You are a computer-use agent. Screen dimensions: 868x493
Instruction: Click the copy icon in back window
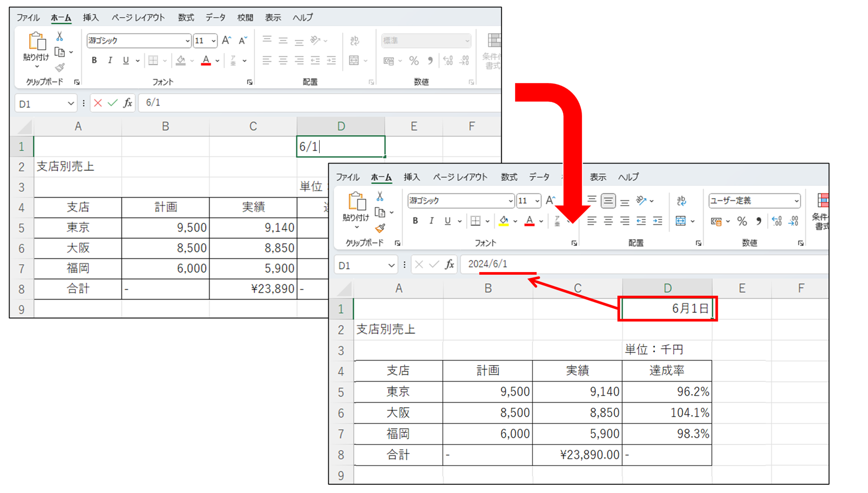click(60, 53)
